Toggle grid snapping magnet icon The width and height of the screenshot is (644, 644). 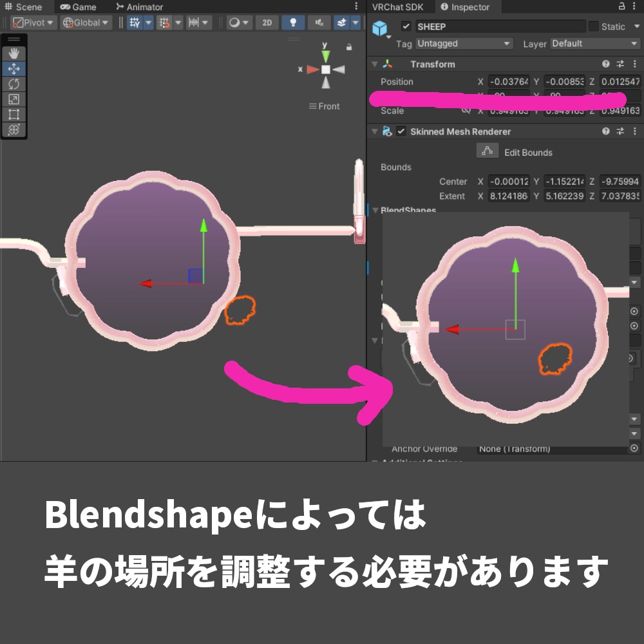(164, 23)
